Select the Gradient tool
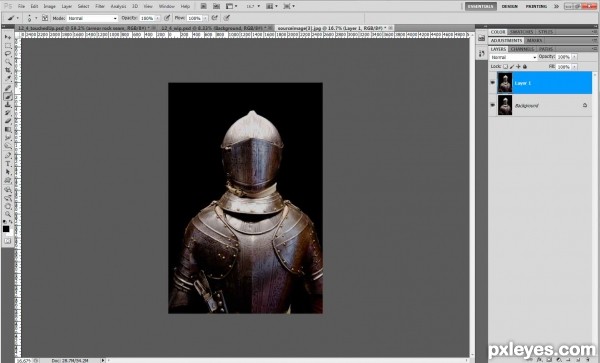The width and height of the screenshot is (600, 363). point(8,130)
